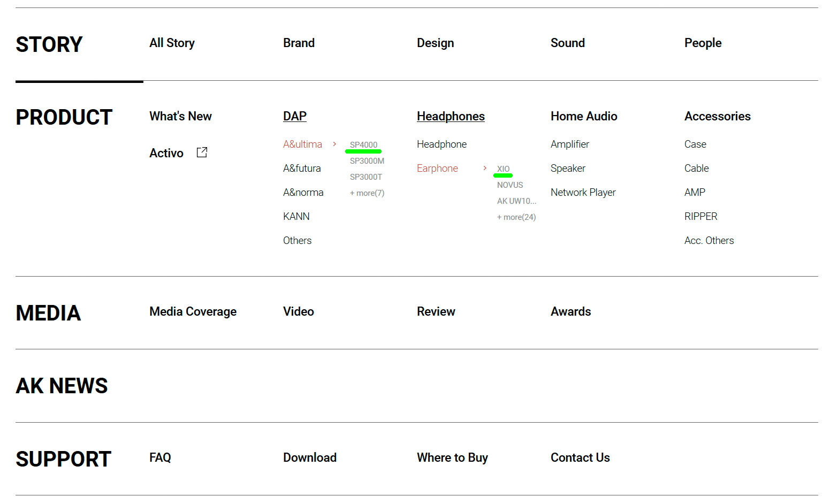Show more earphones via + more(24)
The image size is (823, 504).
click(x=516, y=217)
